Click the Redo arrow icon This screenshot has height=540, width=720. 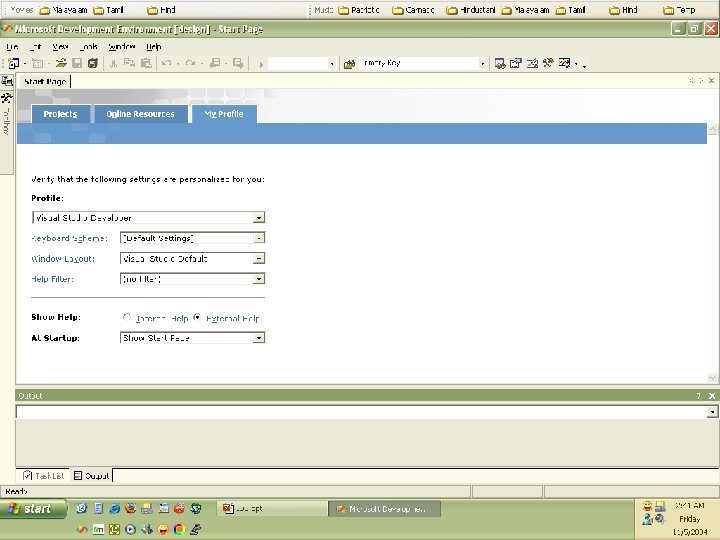[x=191, y=63]
